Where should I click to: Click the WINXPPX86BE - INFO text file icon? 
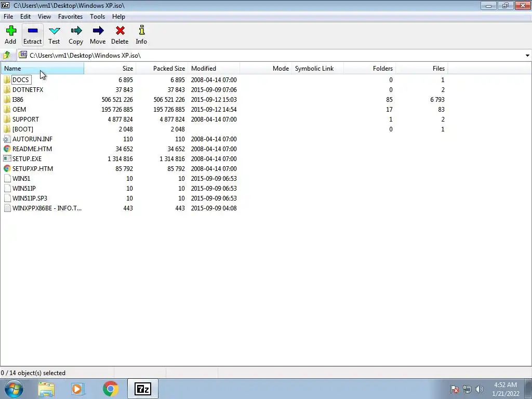(7, 208)
